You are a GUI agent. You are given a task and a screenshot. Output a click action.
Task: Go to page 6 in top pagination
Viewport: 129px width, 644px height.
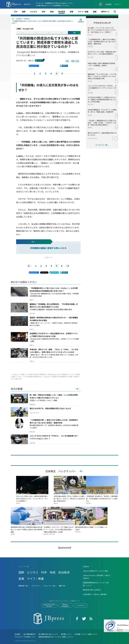[62, 74]
